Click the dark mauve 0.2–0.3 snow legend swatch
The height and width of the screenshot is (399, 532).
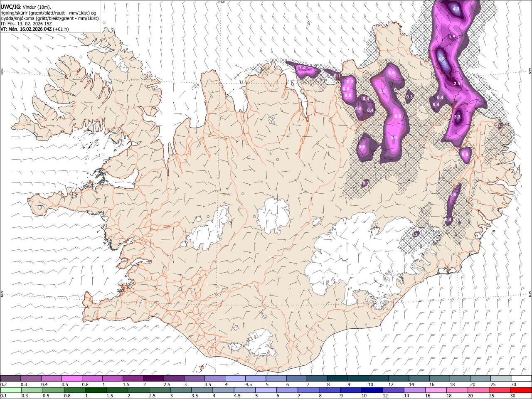coord(11,379)
